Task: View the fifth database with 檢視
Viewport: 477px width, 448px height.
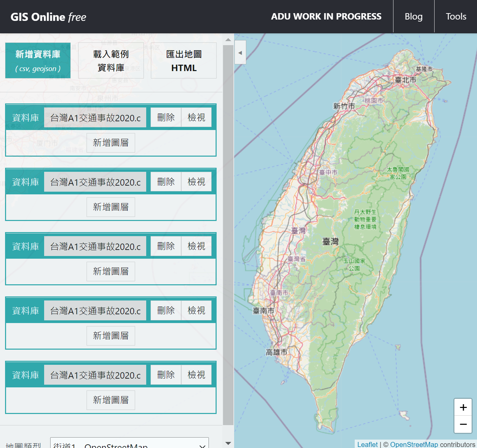Action: (196, 375)
